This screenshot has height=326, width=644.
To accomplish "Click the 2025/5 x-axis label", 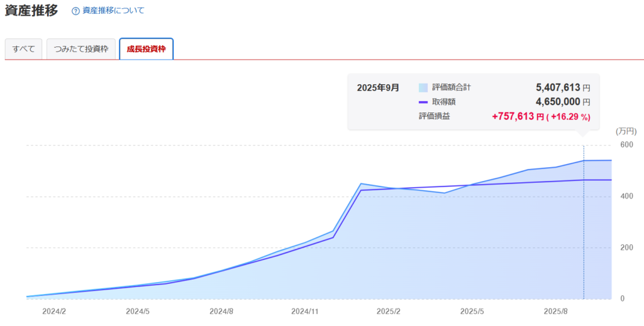I will (472, 312).
